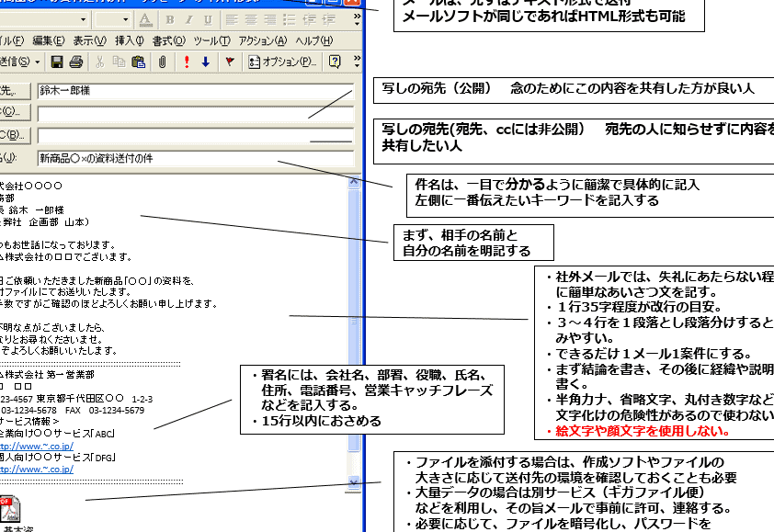Click the paperclip attach file icon
This screenshot has height=532, width=774.
click(x=162, y=62)
